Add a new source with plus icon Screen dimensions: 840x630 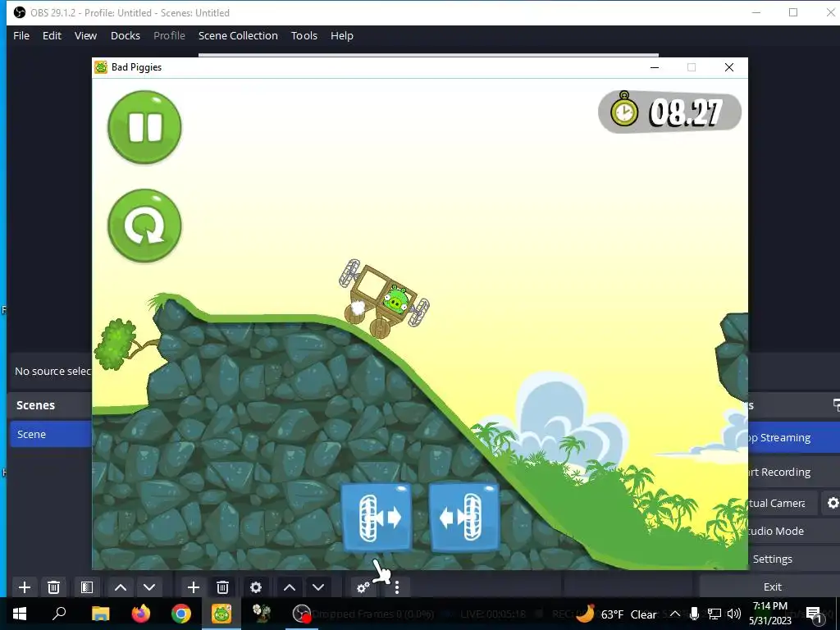194,587
